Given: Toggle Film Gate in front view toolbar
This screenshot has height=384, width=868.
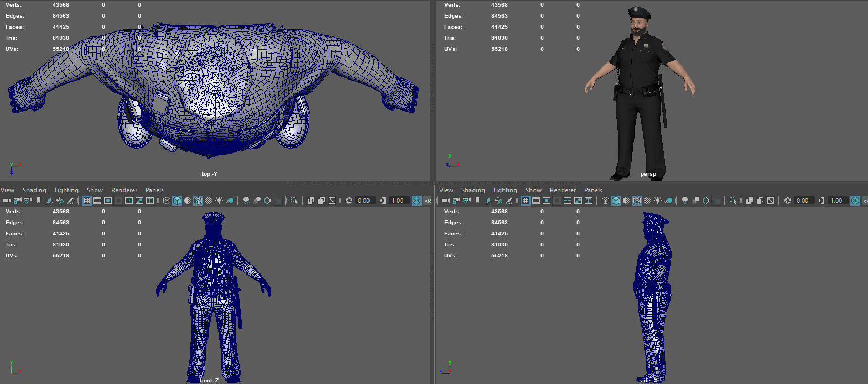Looking at the screenshot, I should point(97,201).
